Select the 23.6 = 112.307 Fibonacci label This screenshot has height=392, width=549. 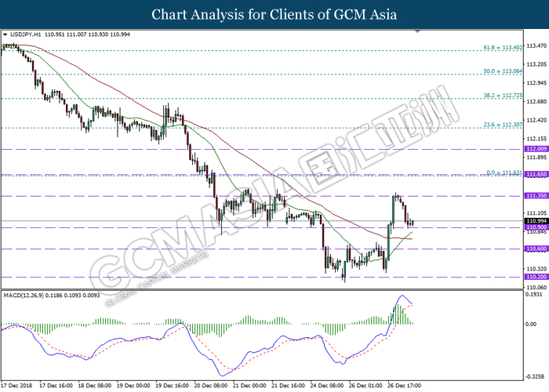point(503,125)
